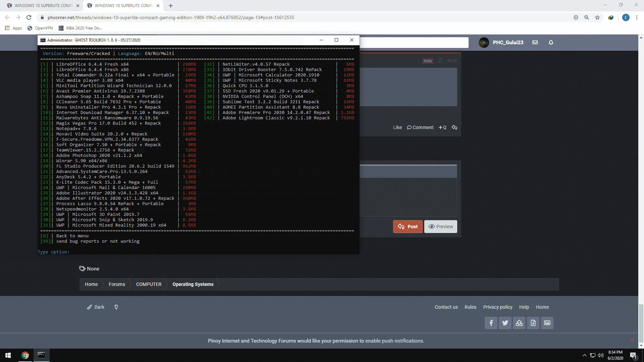This screenshot has width=644, height=362.
Task: Click the reply arrow beside +Q
Action: (454, 127)
